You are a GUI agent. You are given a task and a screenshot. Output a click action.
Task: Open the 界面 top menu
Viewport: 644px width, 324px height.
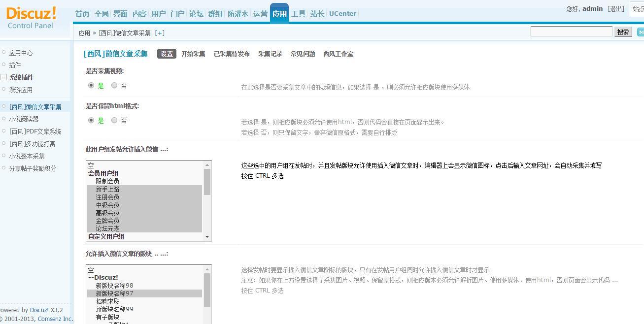[120, 14]
